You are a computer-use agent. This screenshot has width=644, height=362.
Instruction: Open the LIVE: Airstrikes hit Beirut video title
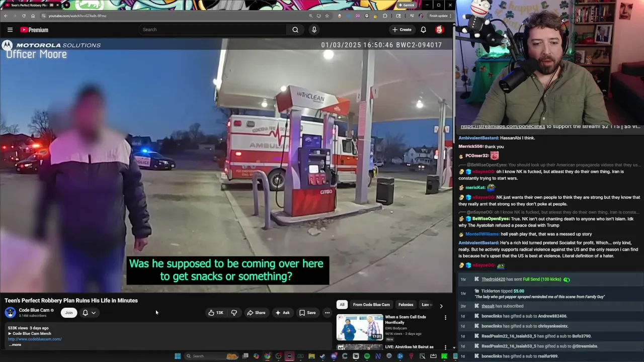(x=409, y=347)
